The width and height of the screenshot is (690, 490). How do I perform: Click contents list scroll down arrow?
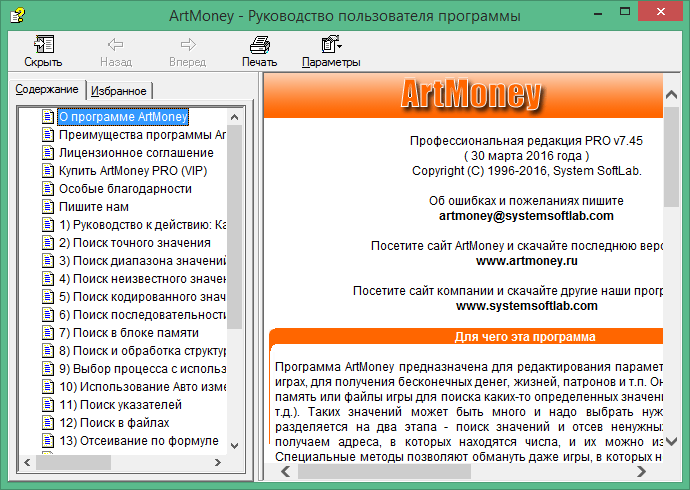pyautogui.click(x=235, y=446)
